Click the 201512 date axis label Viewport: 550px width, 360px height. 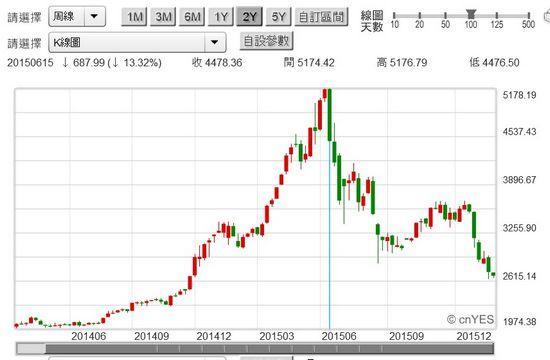pos(474,336)
